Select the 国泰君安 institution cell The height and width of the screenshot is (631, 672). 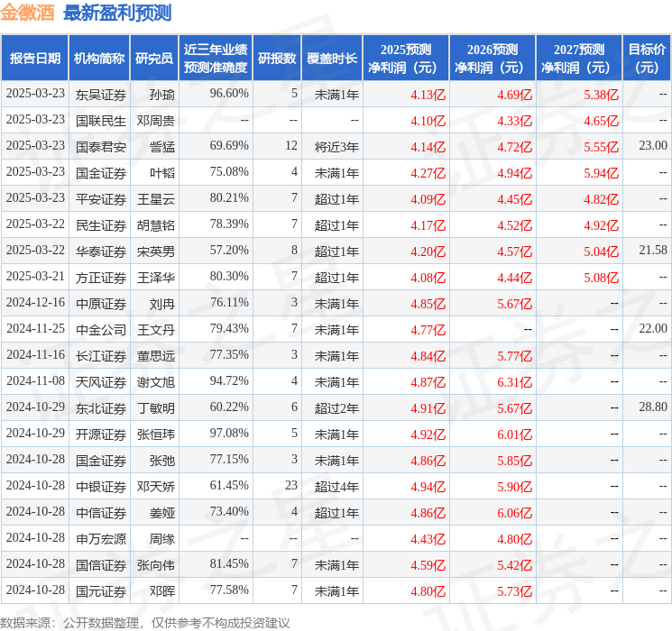[101, 146]
